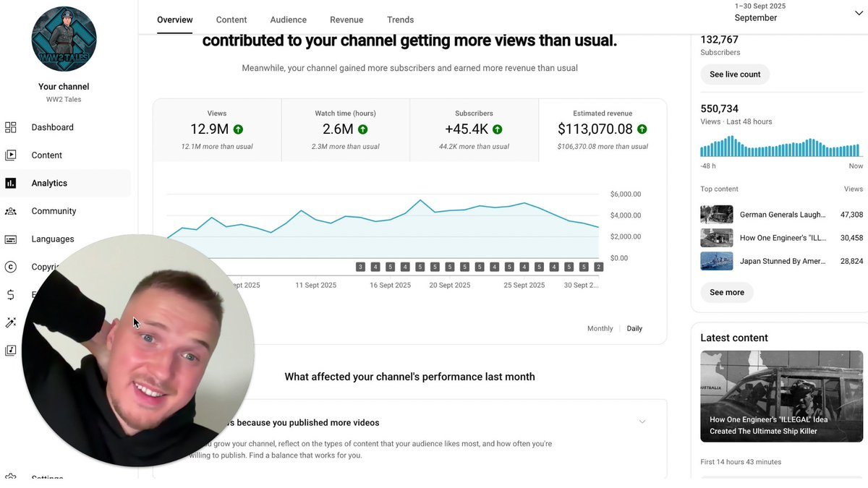
Task: Click the WW2 Tales channel avatar
Action: [64, 39]
